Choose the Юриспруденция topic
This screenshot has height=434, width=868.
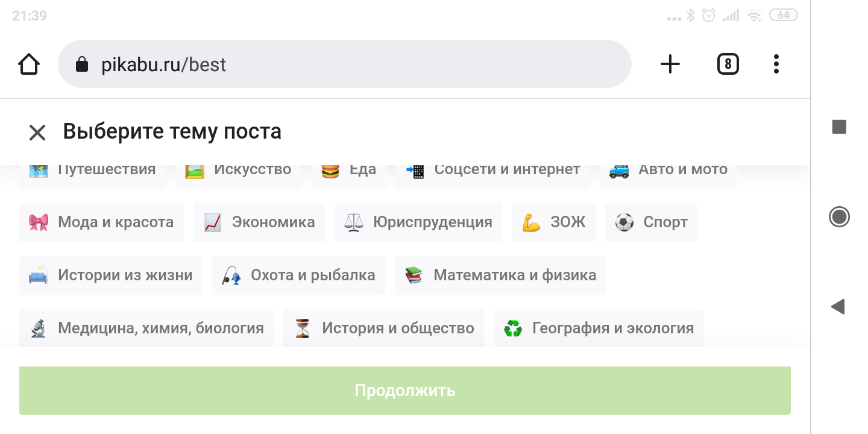tap(418, 222)
